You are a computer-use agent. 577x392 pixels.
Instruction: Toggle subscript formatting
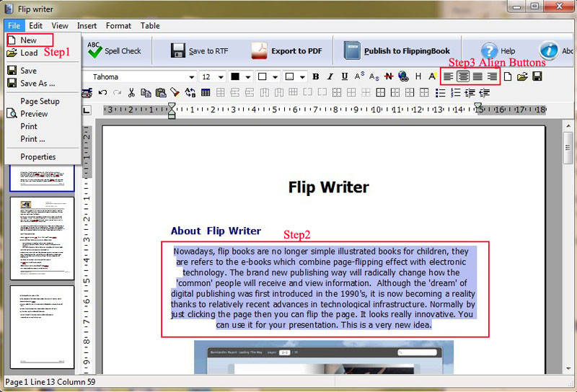click(374, 76)
